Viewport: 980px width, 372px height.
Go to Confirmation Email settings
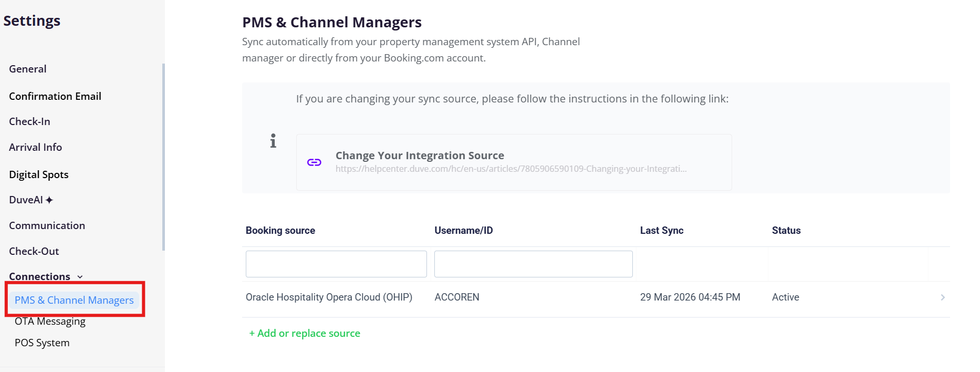55,96
